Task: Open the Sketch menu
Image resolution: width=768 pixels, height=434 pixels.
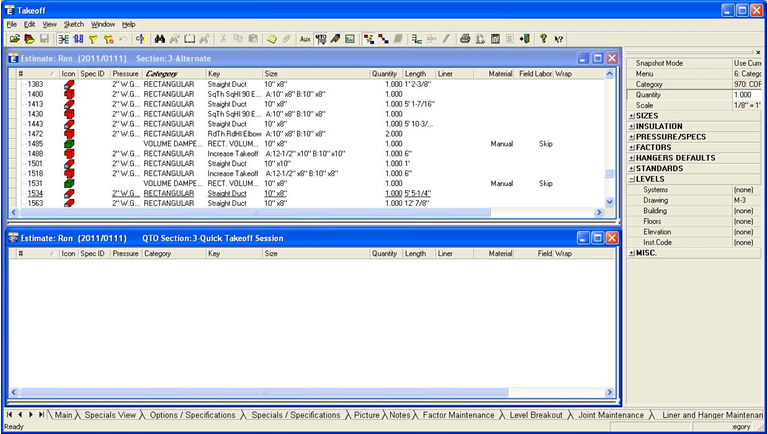Action: click(x=73, y=24)
